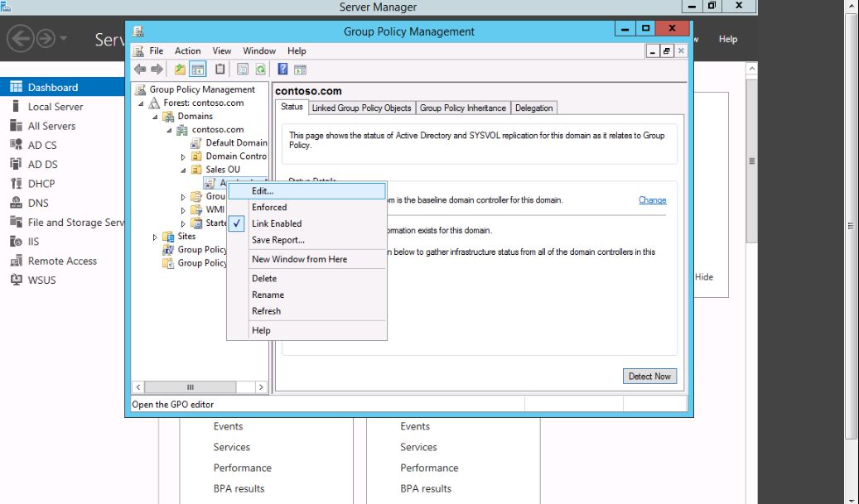Click the tree pane's horizontal scrollbar thumb

[190, 387]
